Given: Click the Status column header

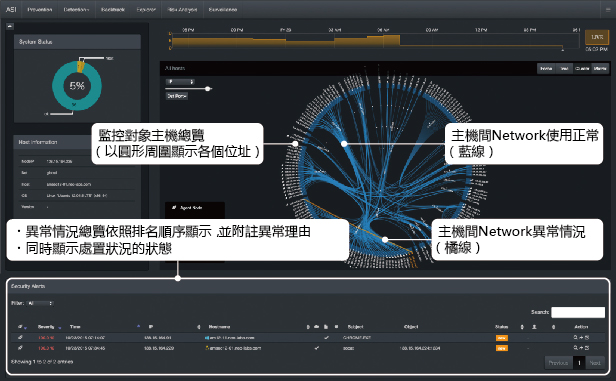Looking at the screenshot, I should (x=502, y=327).
